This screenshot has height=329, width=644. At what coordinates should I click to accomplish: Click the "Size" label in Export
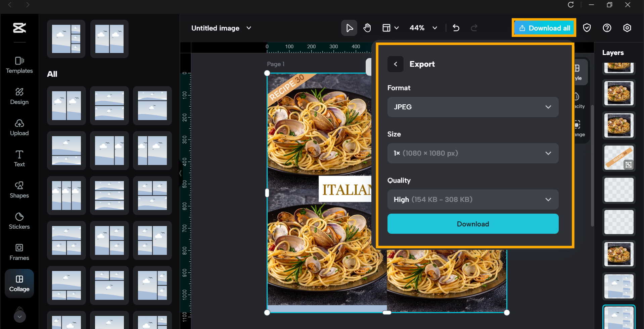[394, 134]
